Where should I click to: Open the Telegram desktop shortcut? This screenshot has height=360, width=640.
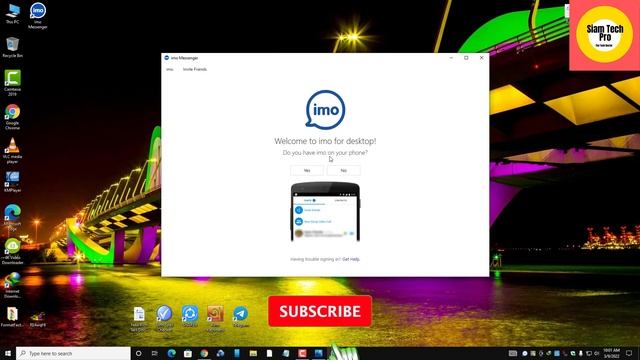click(x=240, y=316)
